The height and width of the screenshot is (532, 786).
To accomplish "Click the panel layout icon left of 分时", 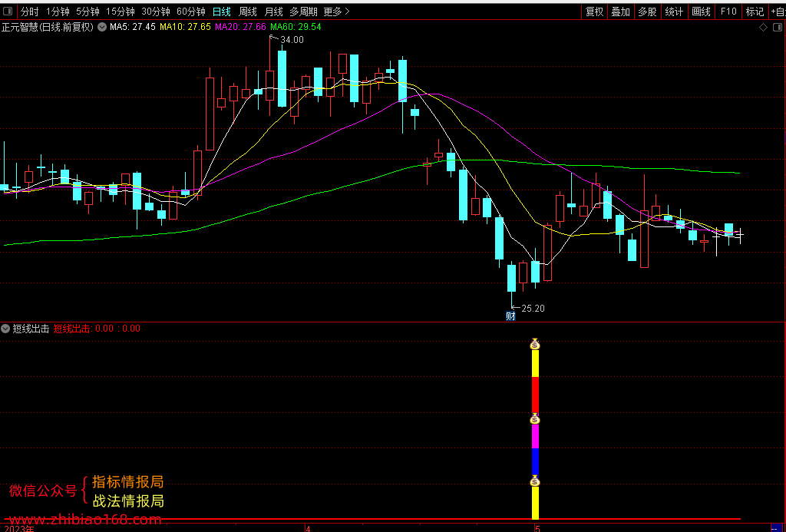I will point(8,12).
